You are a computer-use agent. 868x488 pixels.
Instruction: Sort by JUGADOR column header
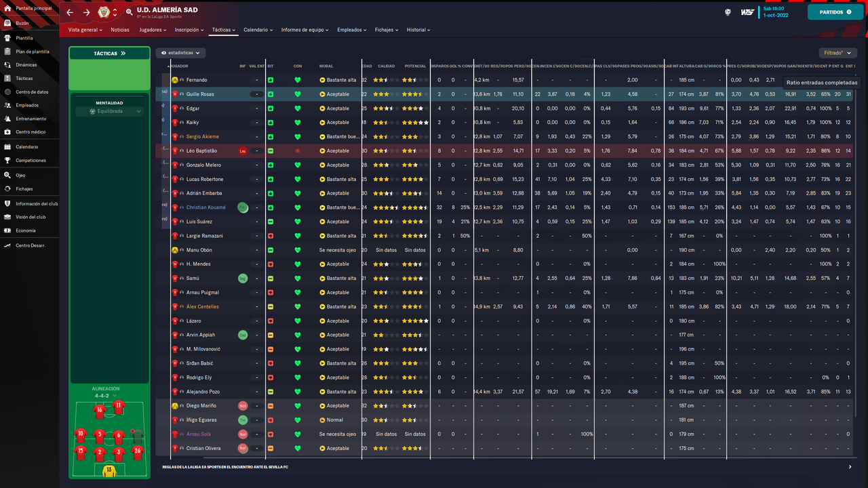180,66
